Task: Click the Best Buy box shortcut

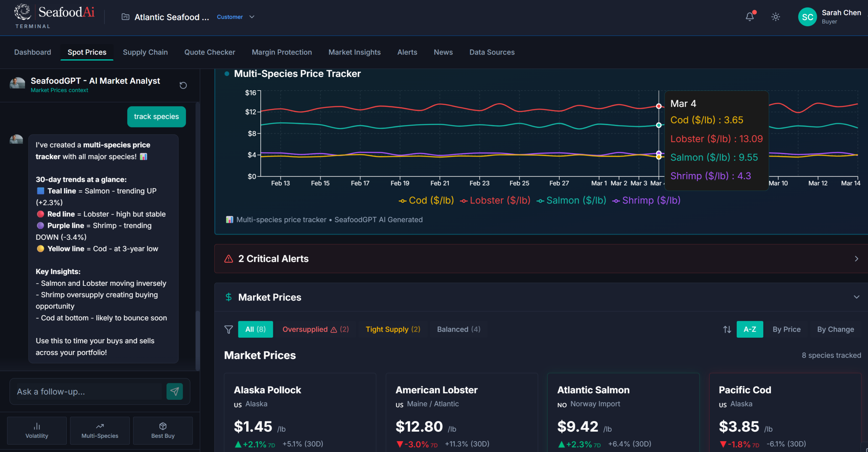Action: [x=163, y=430]
